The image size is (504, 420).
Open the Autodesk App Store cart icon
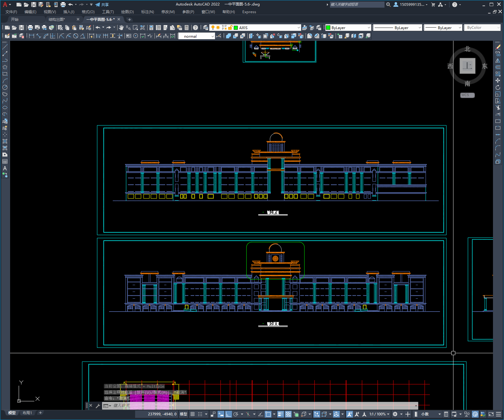tap(433, 5)
